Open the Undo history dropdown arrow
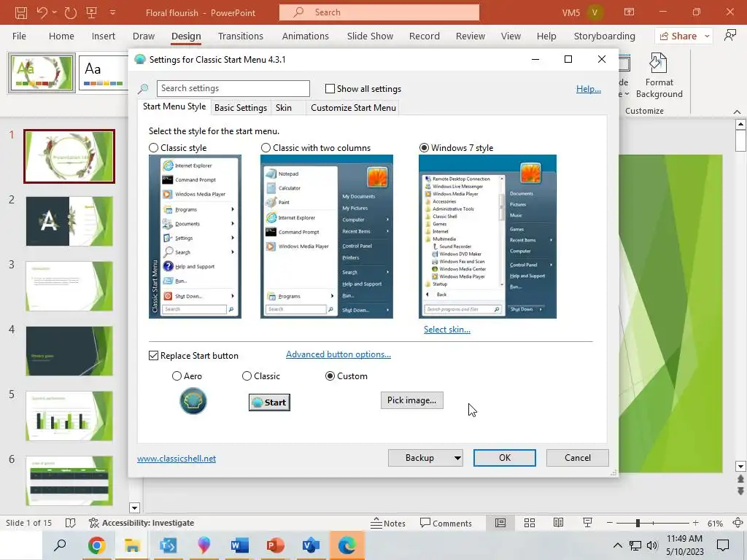747x560 pixels. [x=54, y=12]
